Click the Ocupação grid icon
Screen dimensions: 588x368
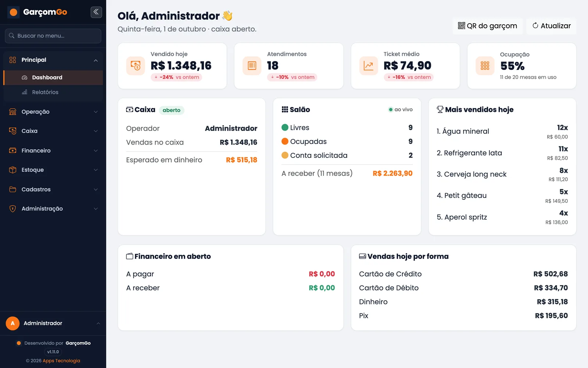485,66
